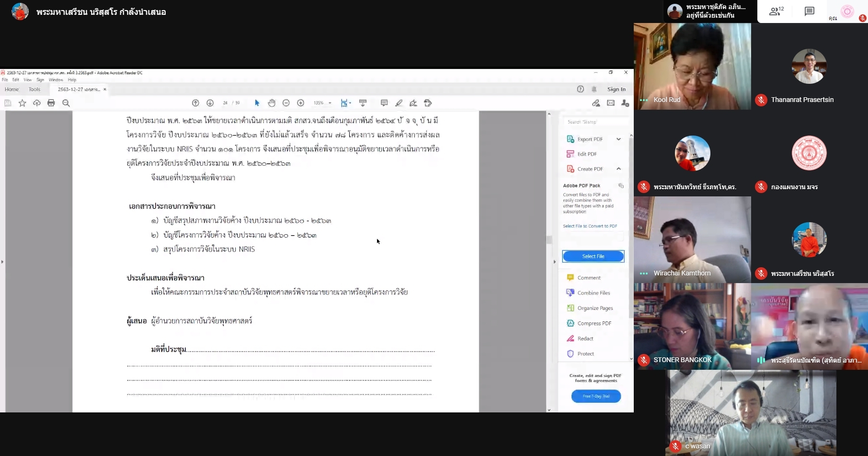
Task: Zoom out using the minus circle icon
Action: [286, 103]
